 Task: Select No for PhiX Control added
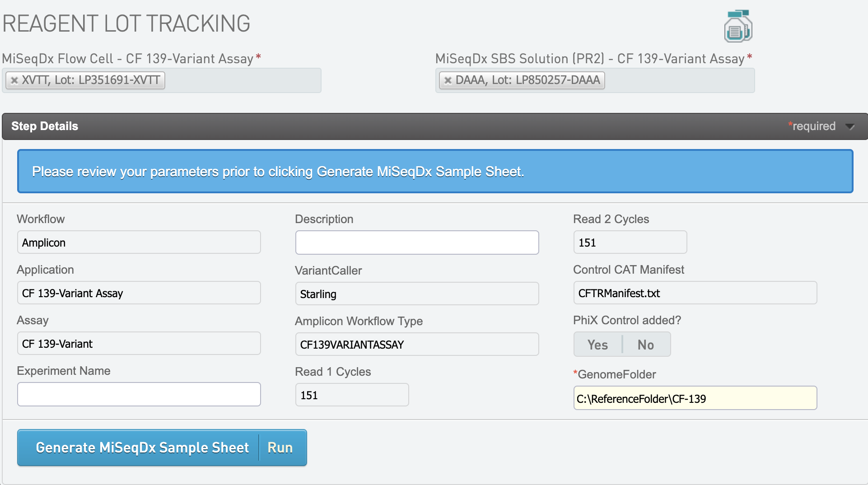pos(646,345)
